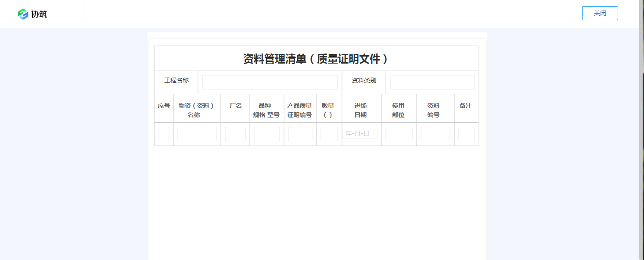Click the 产品质量证明编号 input cell
The image size is (644, 260).
coord(300,134)
